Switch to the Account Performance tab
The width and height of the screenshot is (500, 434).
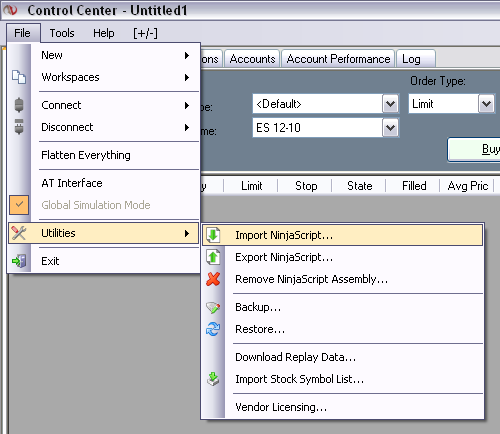click(x=338, y=59)
